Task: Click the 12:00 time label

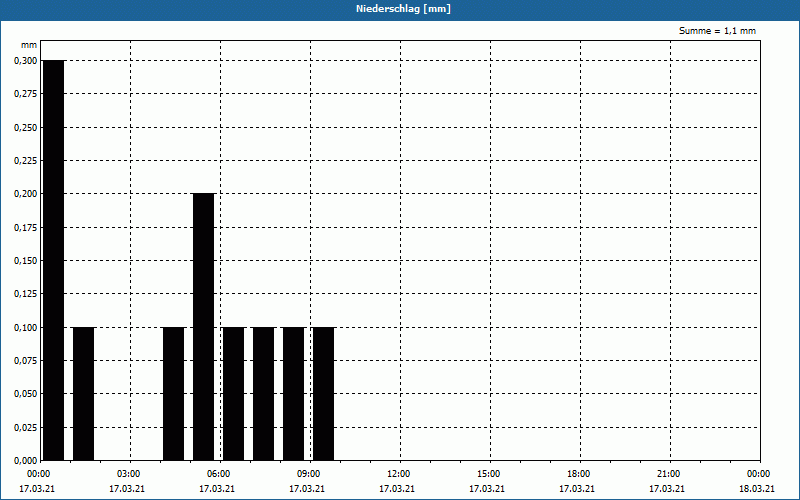Action: (398, 474)
